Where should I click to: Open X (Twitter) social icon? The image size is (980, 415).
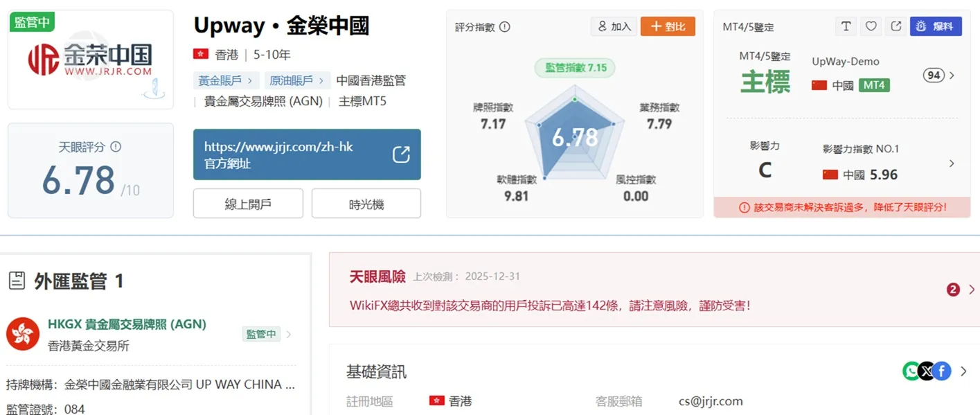pos(927,371)
